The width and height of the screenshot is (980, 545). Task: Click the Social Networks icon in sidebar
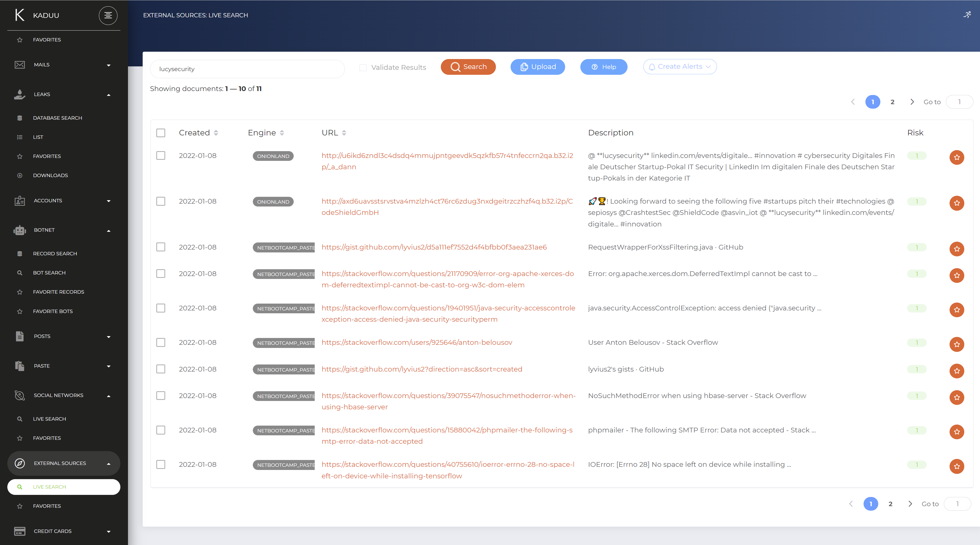[19, 395]
